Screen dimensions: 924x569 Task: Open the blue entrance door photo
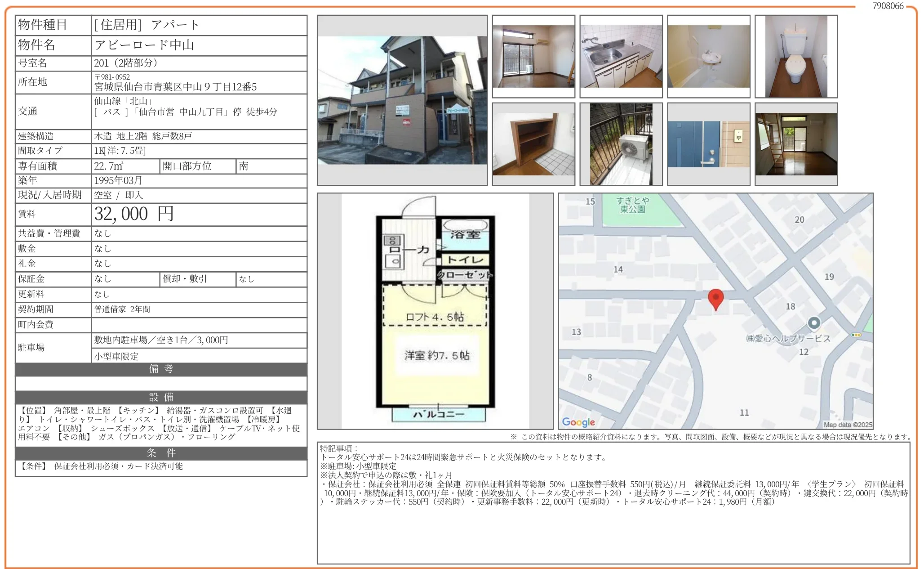pyautogui.click(x=708, y=144)
